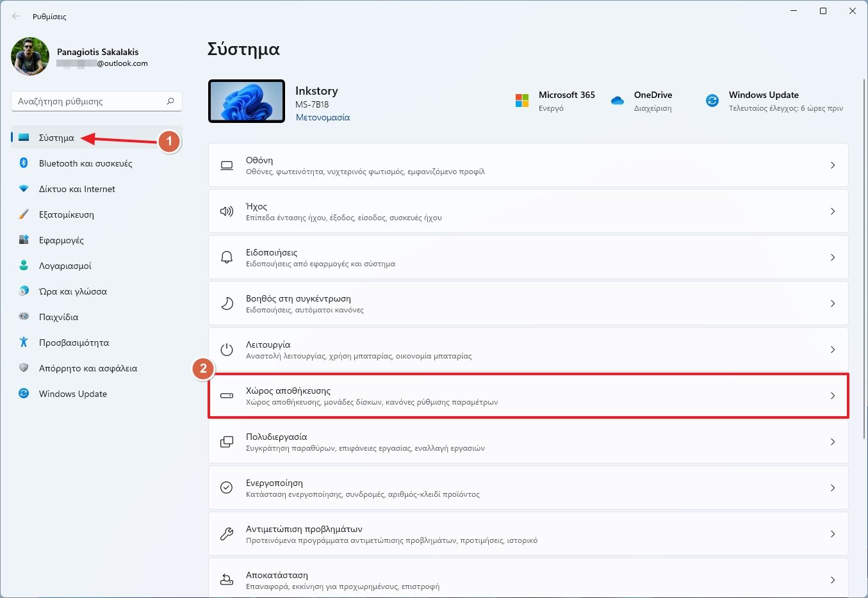The width and height of the screenshot is (868, 598).
Task: Select the Ήχος speaker icon
Action: (x=226, y=211)
